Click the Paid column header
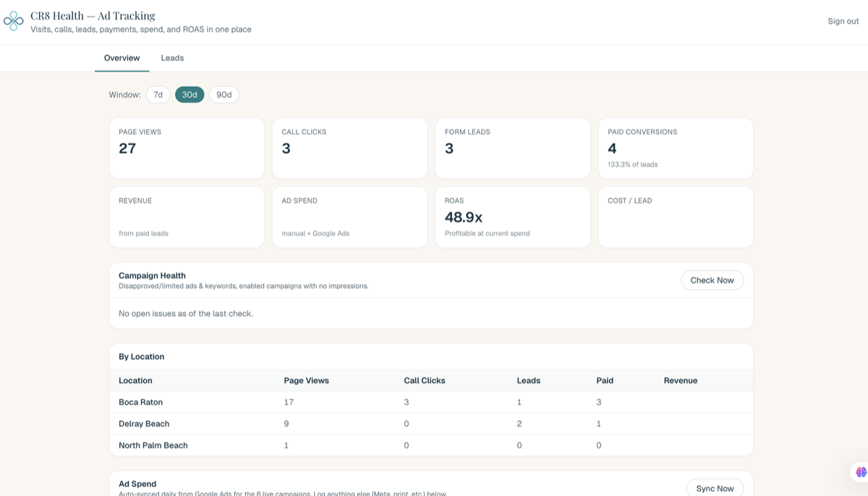868x496 pixels. [605, 380]
